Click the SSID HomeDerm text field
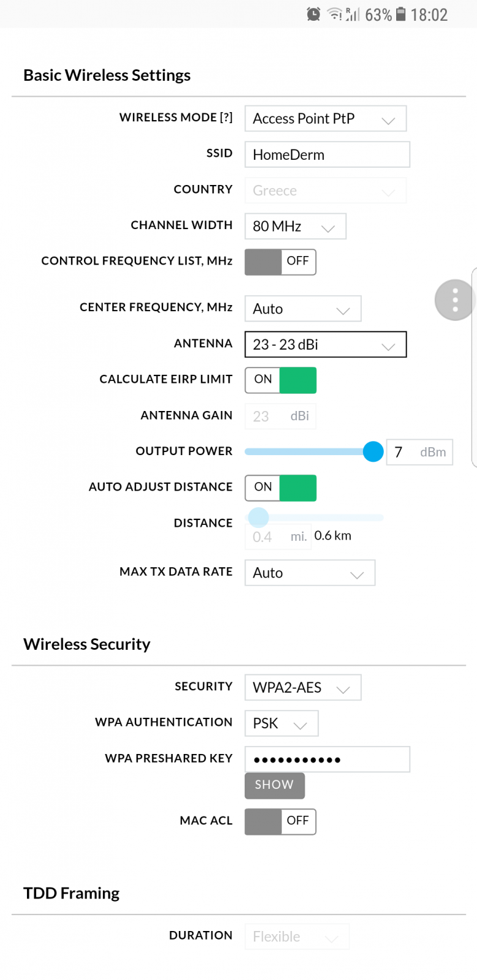This screenshot has width=477, height=980. point(327,154)
